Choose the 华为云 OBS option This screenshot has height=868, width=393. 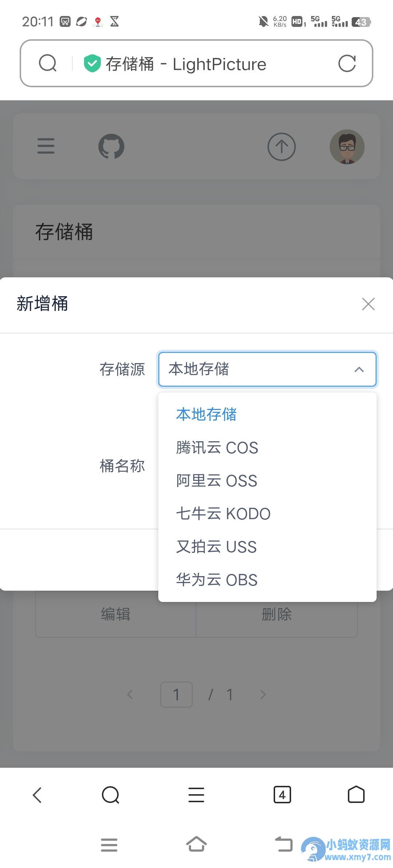pos(267,580)
